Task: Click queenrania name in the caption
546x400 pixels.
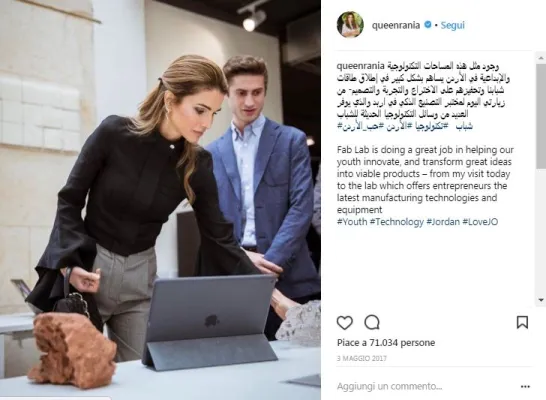Action: (361, 66)
